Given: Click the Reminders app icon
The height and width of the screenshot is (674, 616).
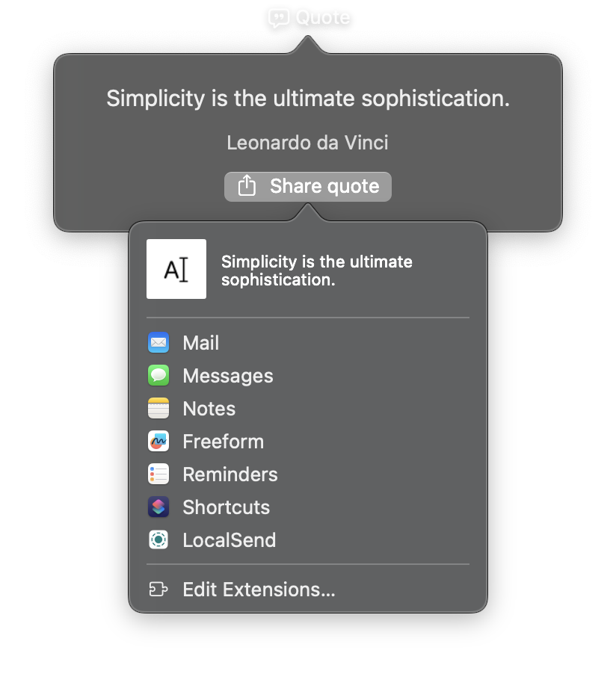Looking at the screenshot, I should (x=158, y=474).
